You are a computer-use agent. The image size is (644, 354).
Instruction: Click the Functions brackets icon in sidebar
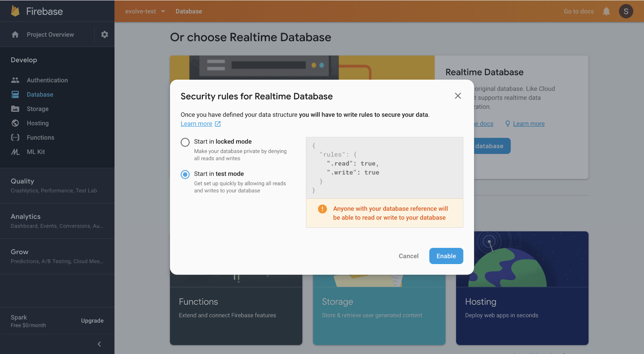[x=15, y=137]
